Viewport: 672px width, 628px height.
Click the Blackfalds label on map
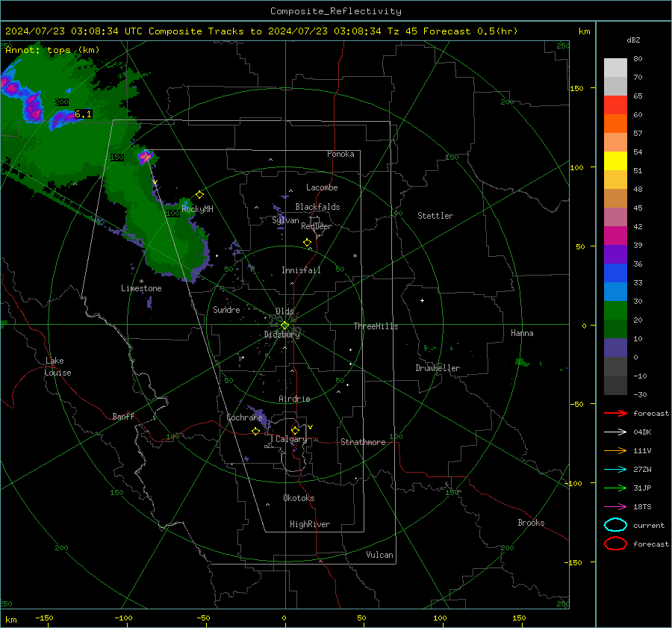point(317,207)
